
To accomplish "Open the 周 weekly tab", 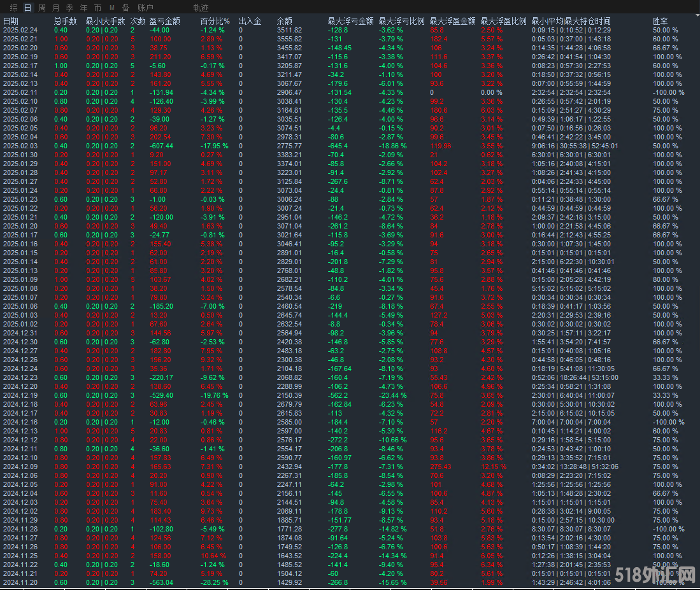I will 42,8.
